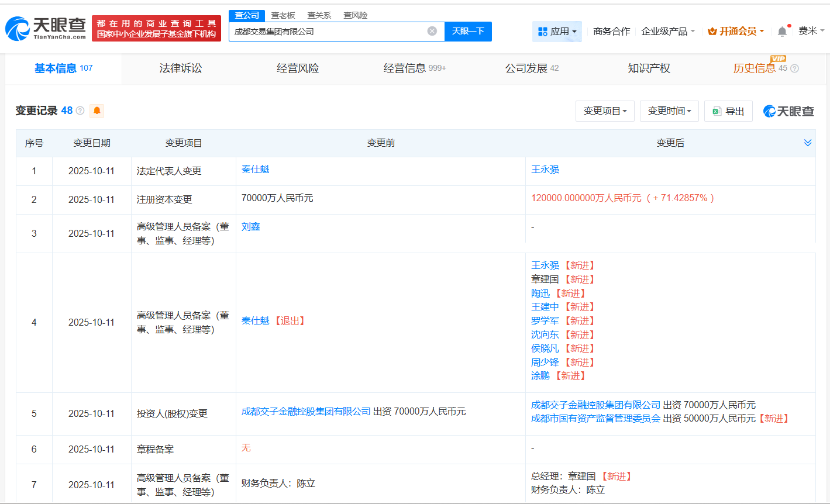
Task: Open the 王永强 person profile link
Action: (x=544, y=169)
